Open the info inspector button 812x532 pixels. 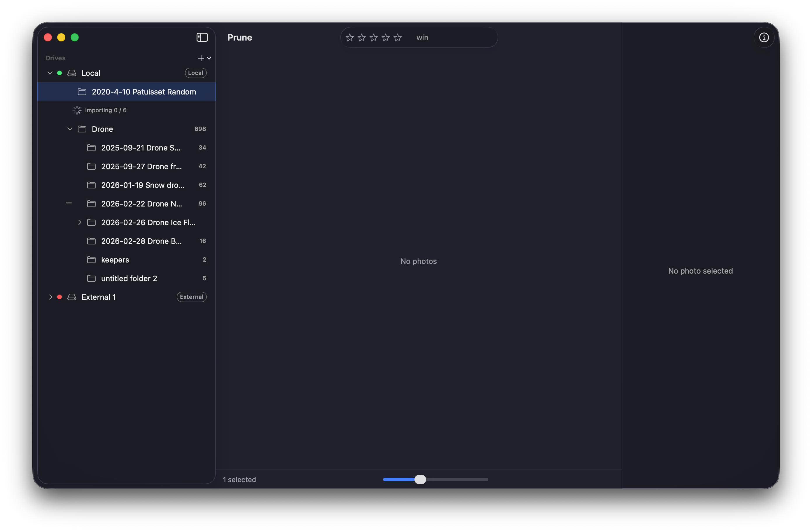[764, 37]
